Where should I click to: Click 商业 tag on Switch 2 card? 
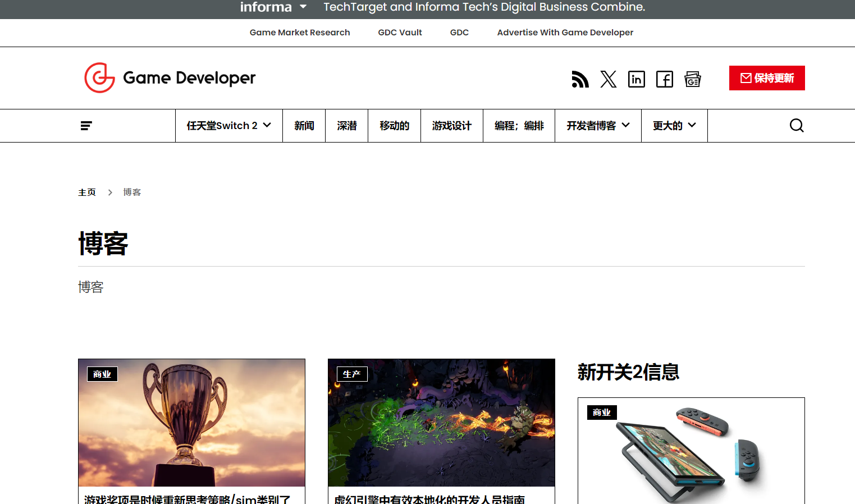coord(602,413)
